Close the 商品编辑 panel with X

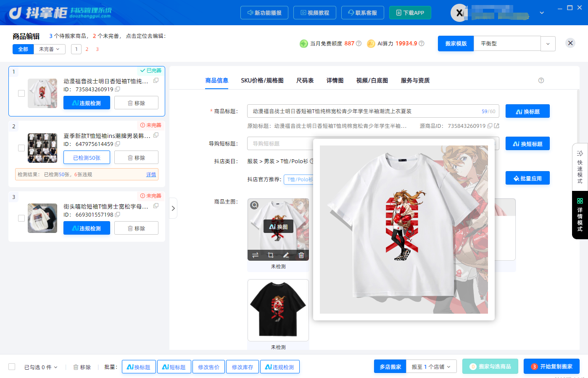pyautogui.click(x=570, y=43)
